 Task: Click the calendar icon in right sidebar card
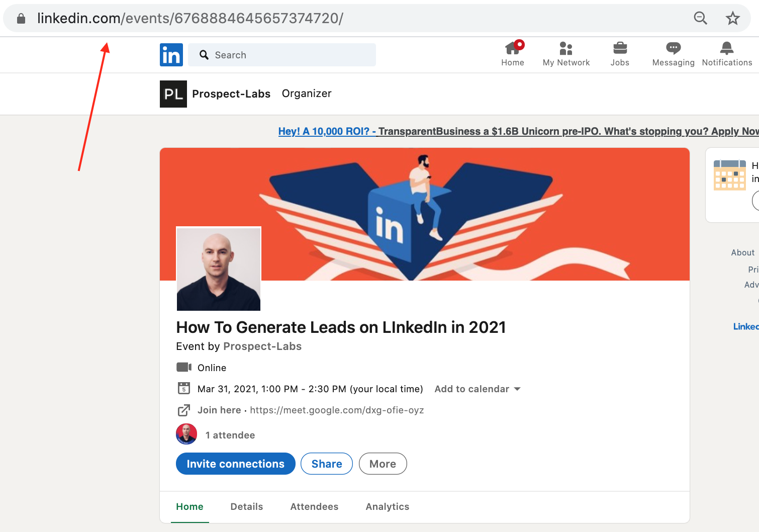coord(729,175)
